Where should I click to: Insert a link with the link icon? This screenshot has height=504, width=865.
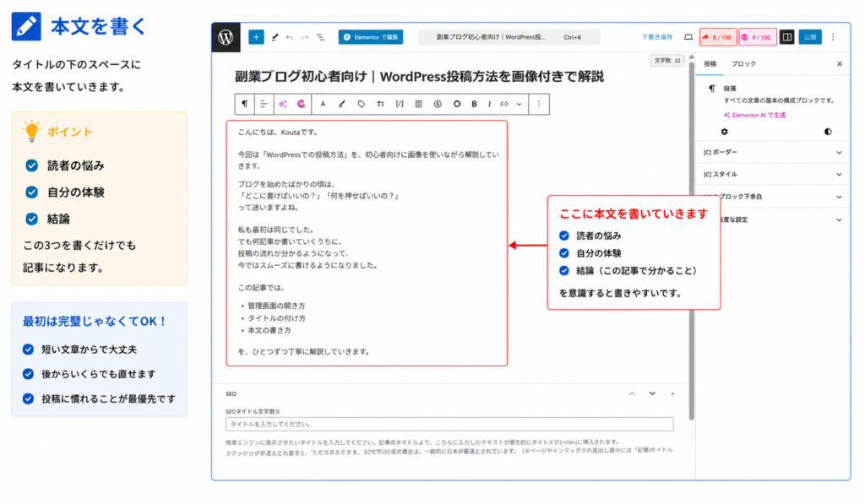tap(503, 104)
